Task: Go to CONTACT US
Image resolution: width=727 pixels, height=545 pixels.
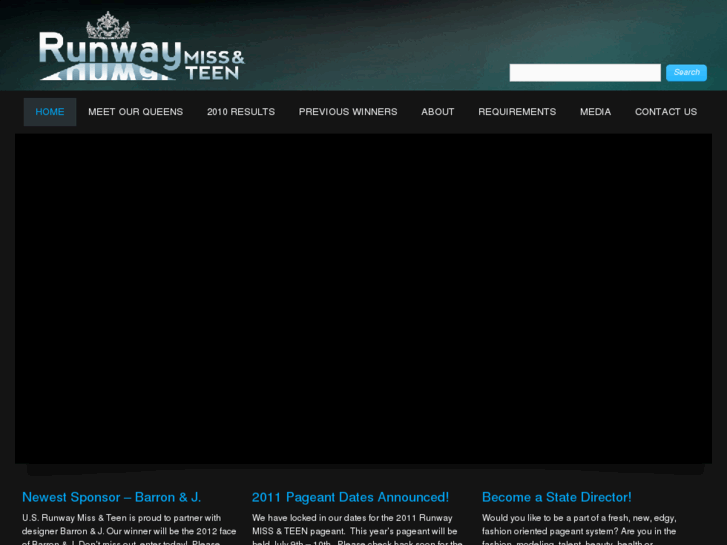Action: pos(666,112)
